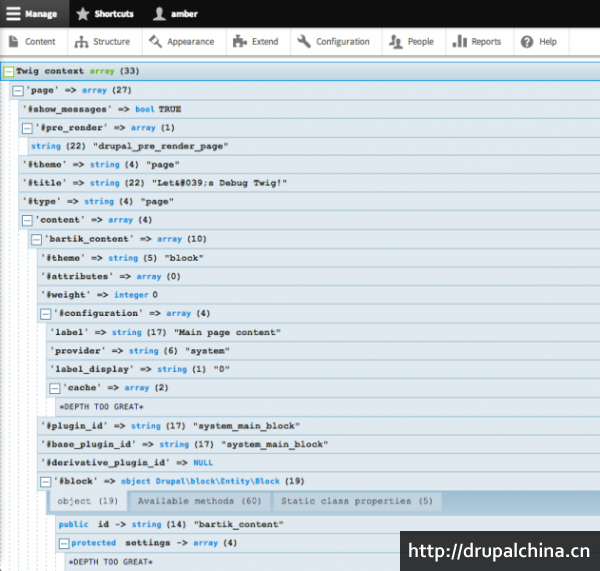Collapse the Twig context array root
This screenshot has width=600, height=571.
click(x=9, y=71)
